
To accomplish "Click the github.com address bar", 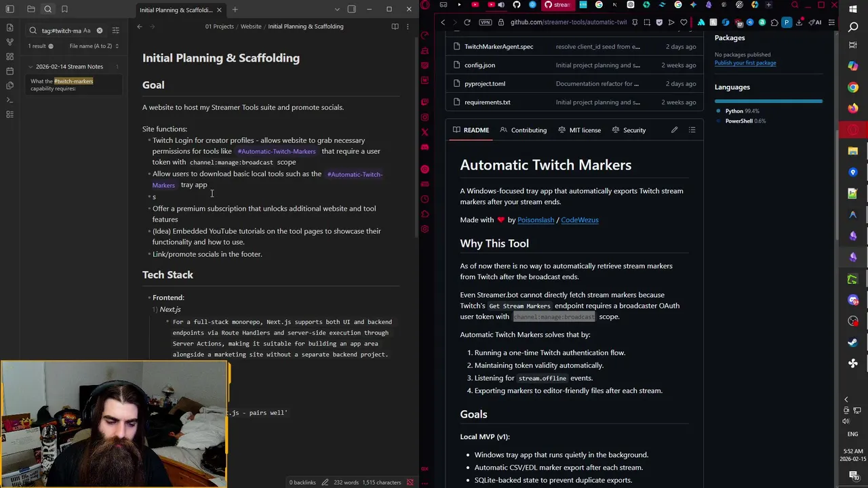I will 568,22.
